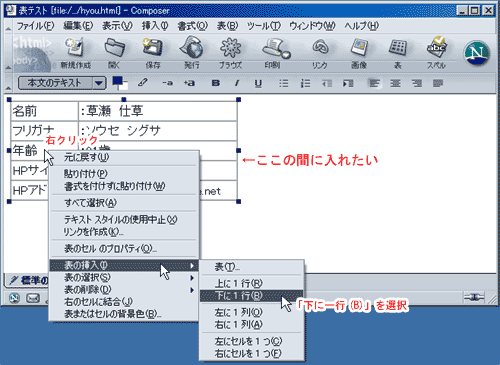Open the ヘルプ(H) menu
The image size is (500, 365).
click(361, 26)
